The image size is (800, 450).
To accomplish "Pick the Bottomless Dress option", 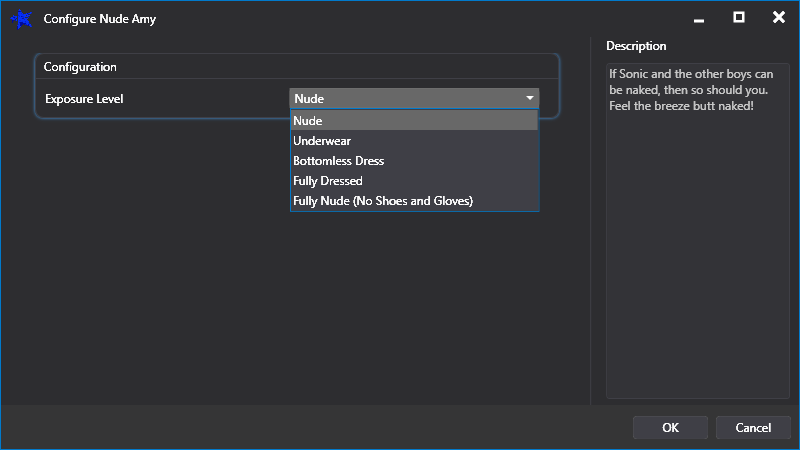I will tap(414, 161).
